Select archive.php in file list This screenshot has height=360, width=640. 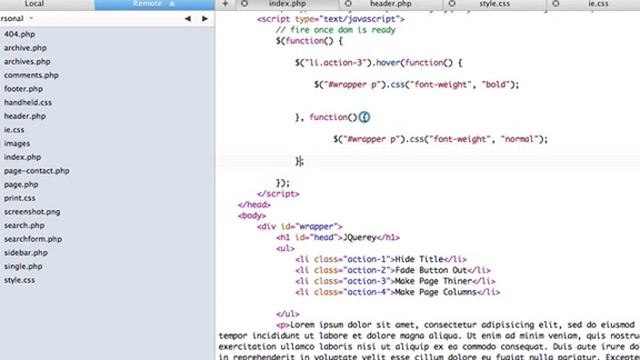click(x=25, y=48)
